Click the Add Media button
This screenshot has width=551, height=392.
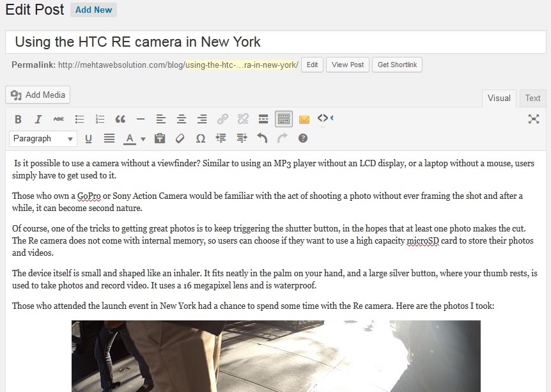click(x=38, y=95)
